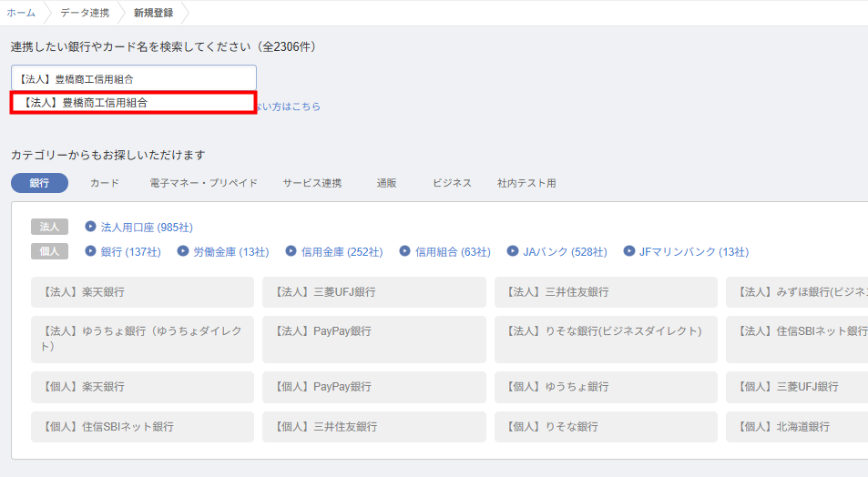Viewport: 868px width, 477px height.
Task: Select 【個人】三井住友銀行
Action: point(374,427)
